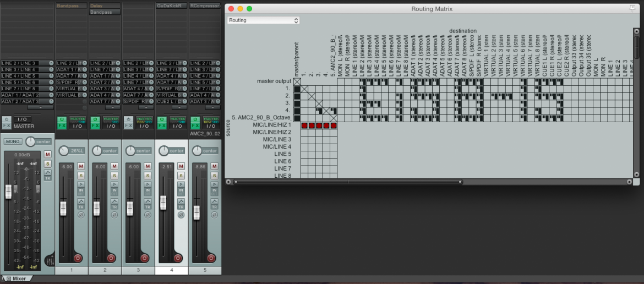Arm track 1 for recording

pos(78,258)
